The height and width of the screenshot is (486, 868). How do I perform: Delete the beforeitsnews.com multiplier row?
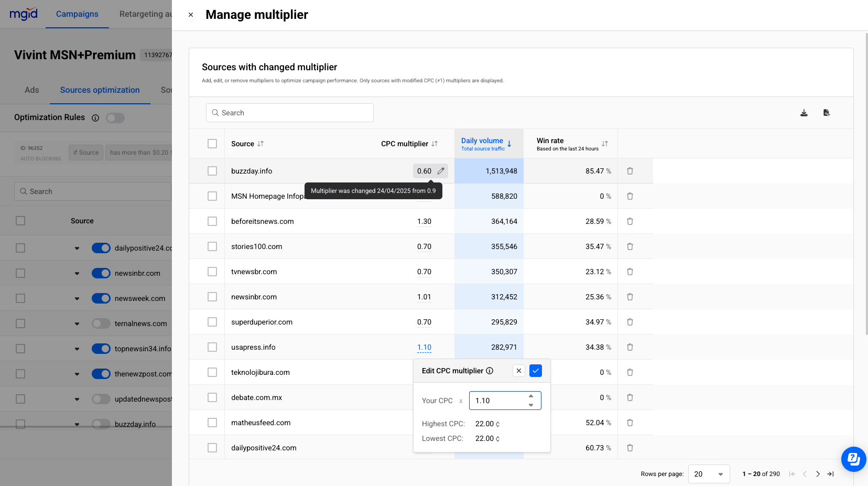tap(630, 221)
